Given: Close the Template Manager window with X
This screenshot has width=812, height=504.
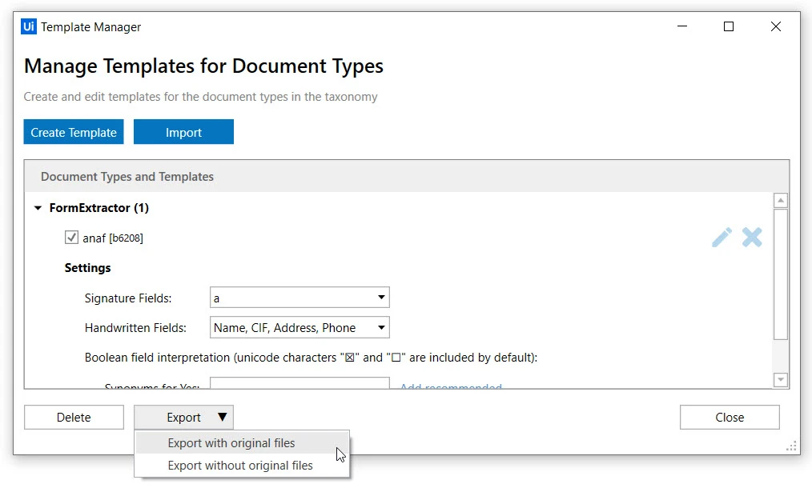Looking at the screenshot, I should (x=775, y=26).
